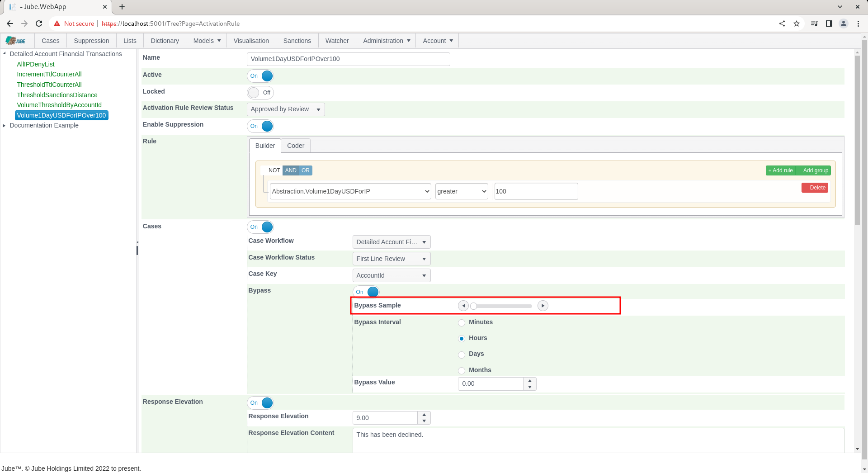Viewport: 868px width, 473px height.
Task: Toggle the Locked switch
Action: pos(260,93)
